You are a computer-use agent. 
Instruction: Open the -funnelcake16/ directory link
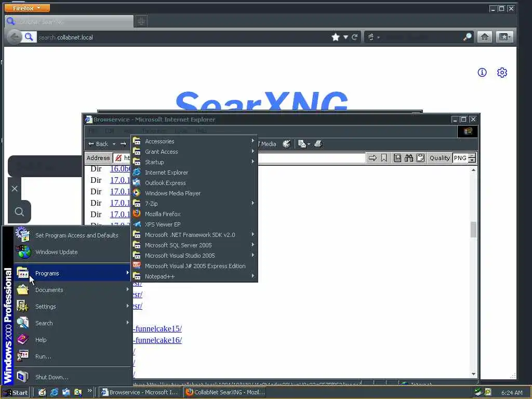(157, 340)
